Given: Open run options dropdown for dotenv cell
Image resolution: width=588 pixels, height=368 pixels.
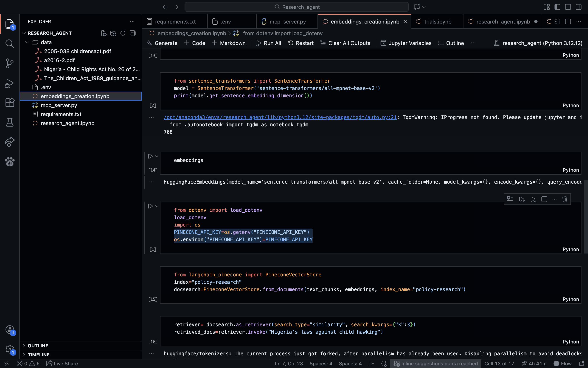Looking at the screenshot, I should 157,206.
